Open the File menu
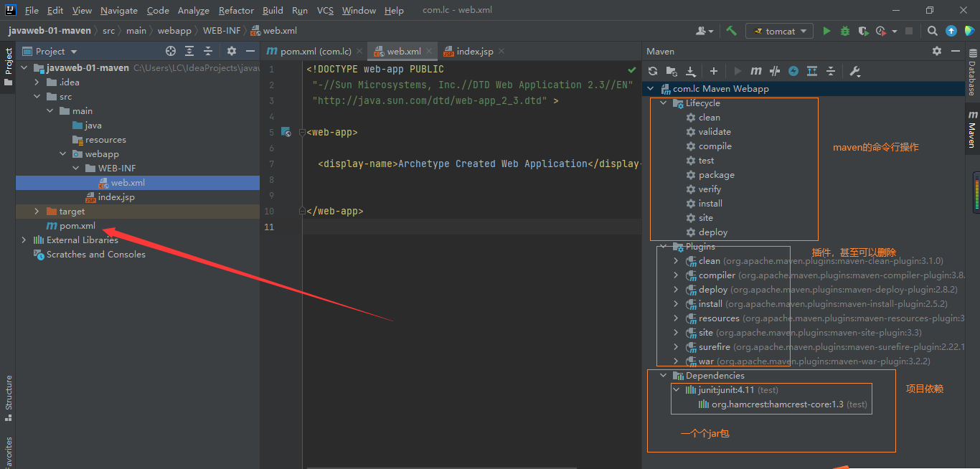980x469 pixels. tap(32, 11)
